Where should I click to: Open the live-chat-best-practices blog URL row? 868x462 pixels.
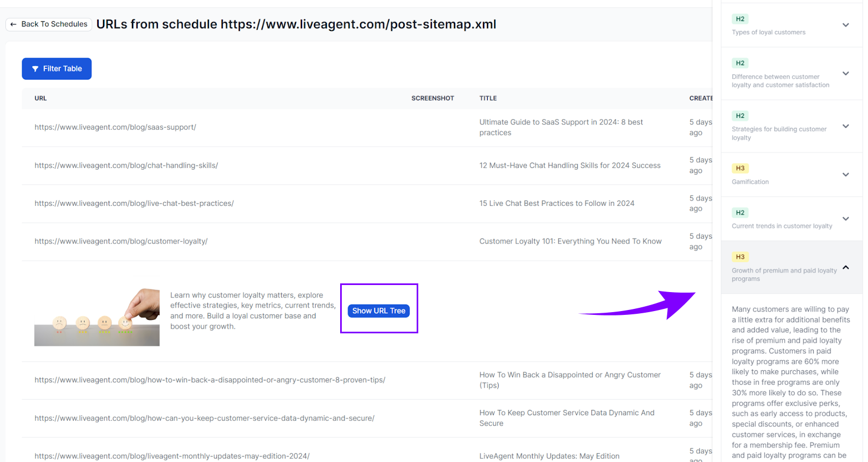[x=134, y=204]
